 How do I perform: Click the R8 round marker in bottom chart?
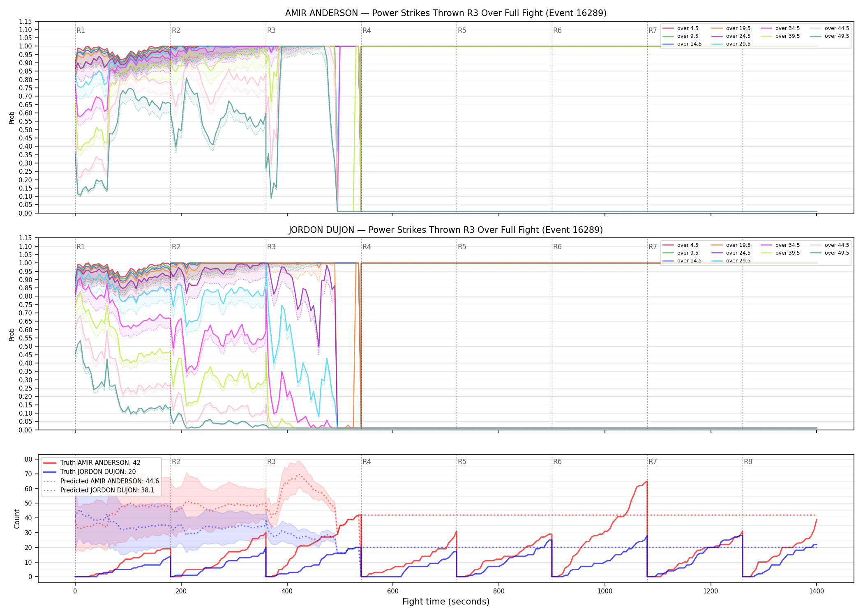tap(748, 462)
